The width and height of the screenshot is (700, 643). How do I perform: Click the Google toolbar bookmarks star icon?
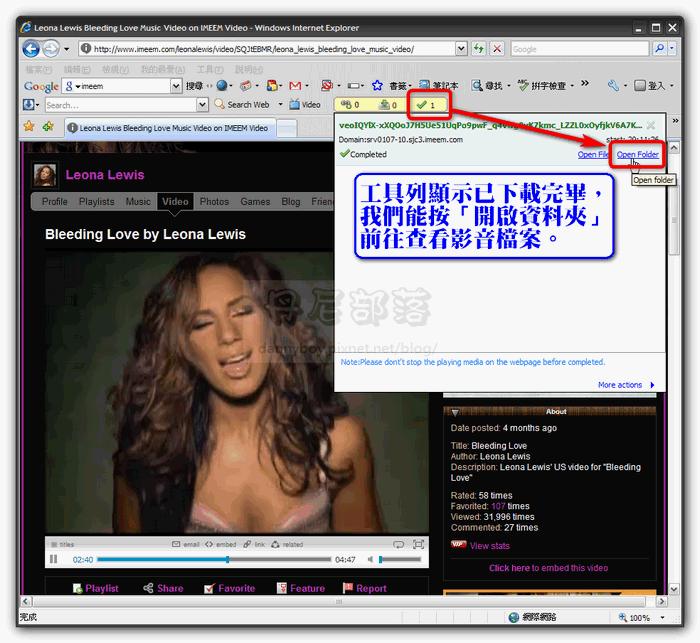tap(377, 85)
